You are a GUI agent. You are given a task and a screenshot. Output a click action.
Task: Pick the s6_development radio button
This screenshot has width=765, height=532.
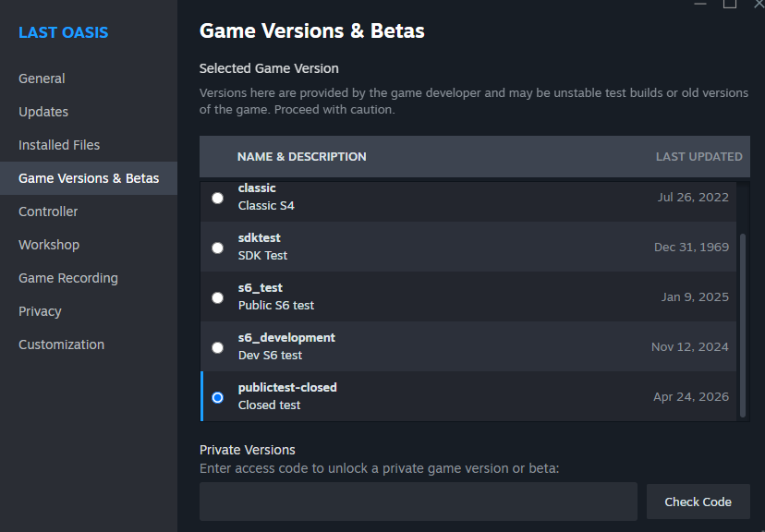click(x=217, y=347)
